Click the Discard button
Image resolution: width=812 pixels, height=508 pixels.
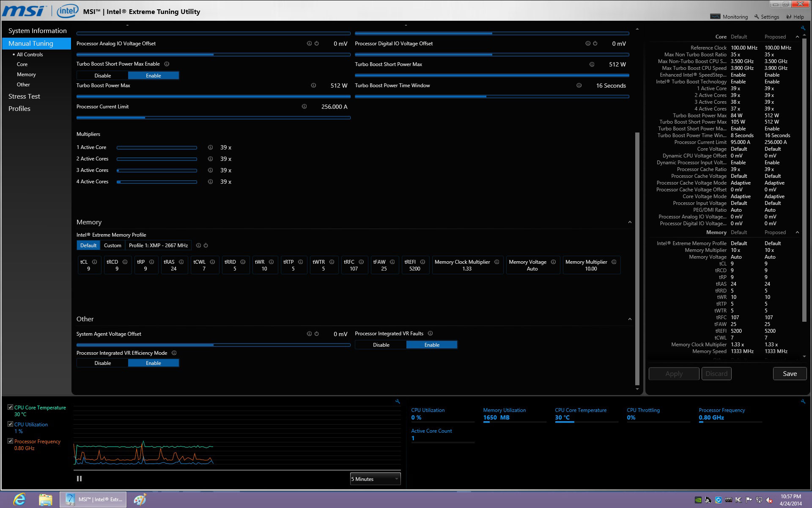[716, 374]
